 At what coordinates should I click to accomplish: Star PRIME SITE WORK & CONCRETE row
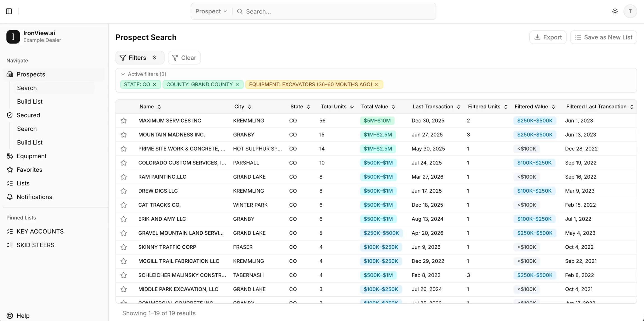point(124,149)
